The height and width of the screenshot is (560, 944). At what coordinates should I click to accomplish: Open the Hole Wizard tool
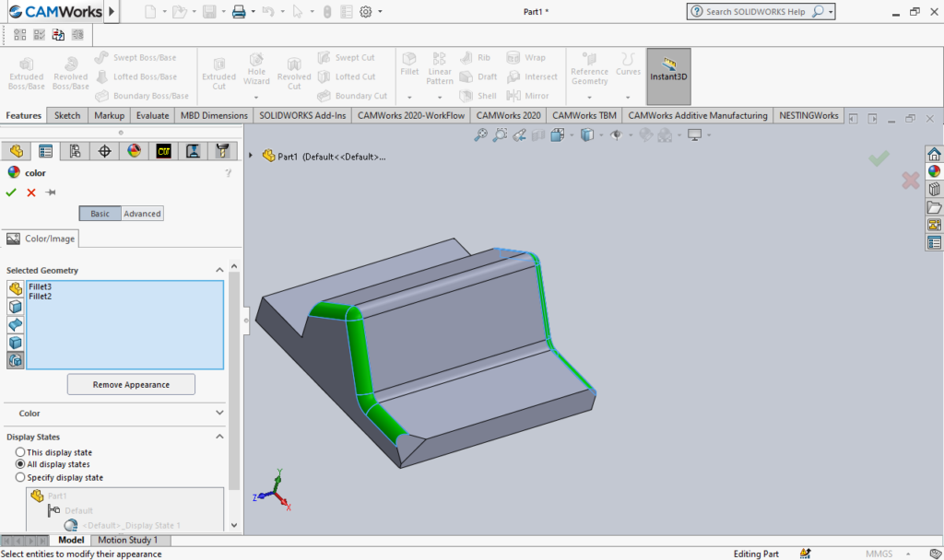tap(256, 74)
